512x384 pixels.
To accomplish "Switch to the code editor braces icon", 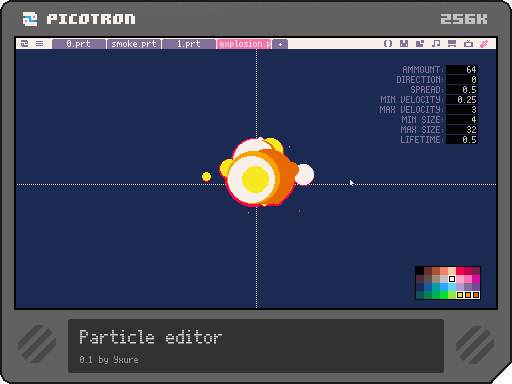I will point(388,44).
